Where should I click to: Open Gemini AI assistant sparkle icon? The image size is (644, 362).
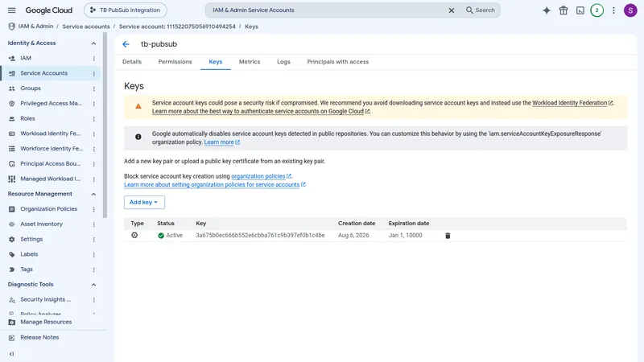pos(547,10)
